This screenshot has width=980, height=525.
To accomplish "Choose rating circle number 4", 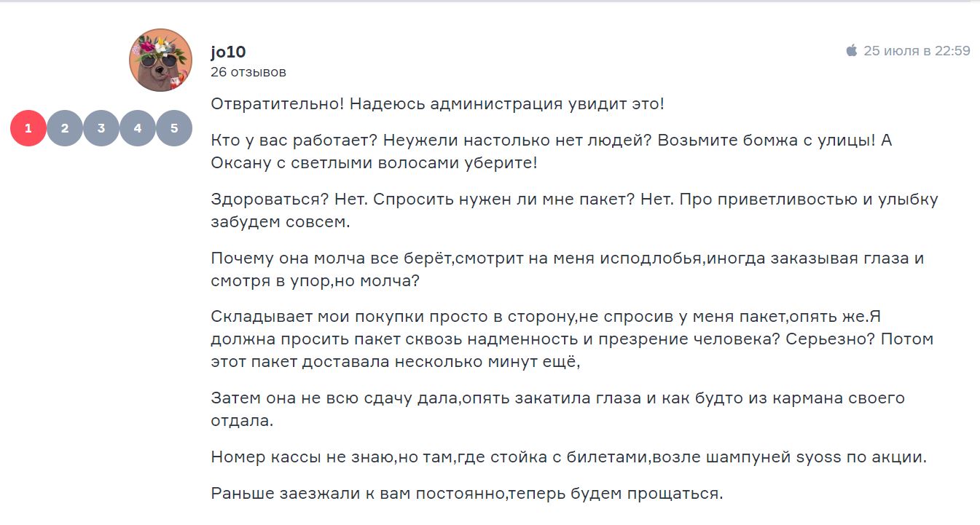I will (138, 129).
